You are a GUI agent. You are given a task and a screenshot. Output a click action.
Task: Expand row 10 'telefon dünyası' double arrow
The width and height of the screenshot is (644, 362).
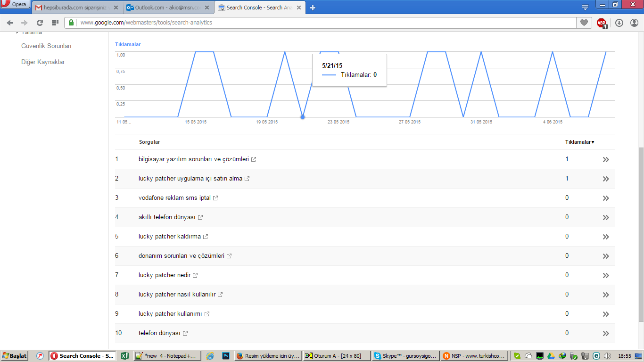[x=606, y=334]
